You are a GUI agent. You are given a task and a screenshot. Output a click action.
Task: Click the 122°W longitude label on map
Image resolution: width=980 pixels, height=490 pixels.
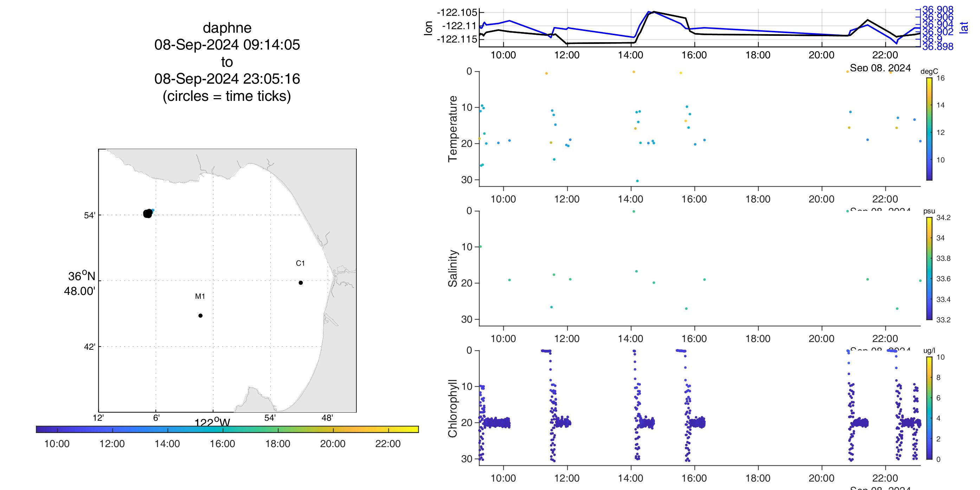pyautogui.click(x=212, y=422)
